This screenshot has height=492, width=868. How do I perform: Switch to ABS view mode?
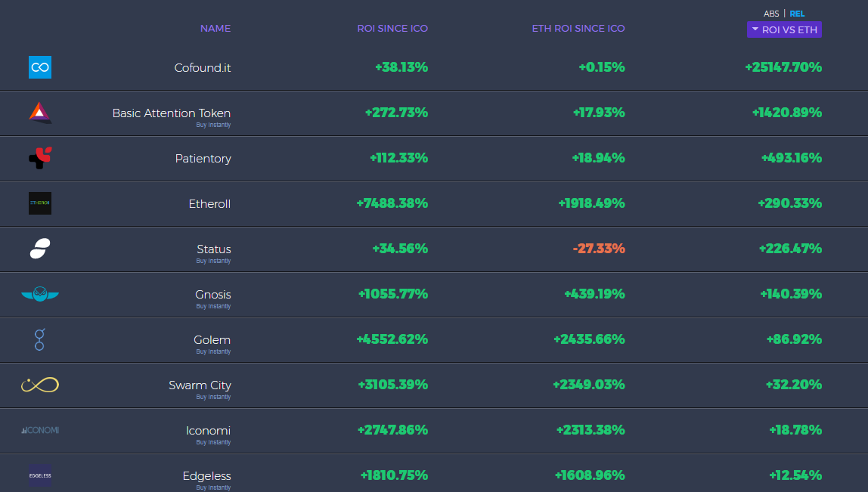pos(771,14)
